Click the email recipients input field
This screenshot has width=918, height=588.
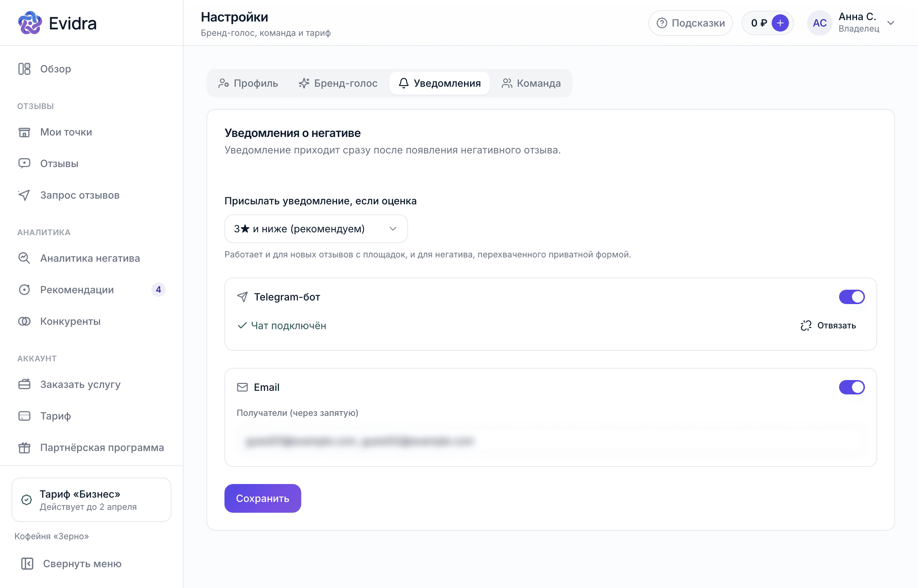[x=550, y=441]
